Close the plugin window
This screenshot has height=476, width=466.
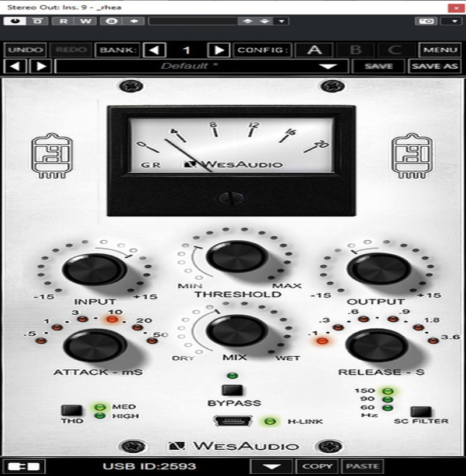click(456, 8)
